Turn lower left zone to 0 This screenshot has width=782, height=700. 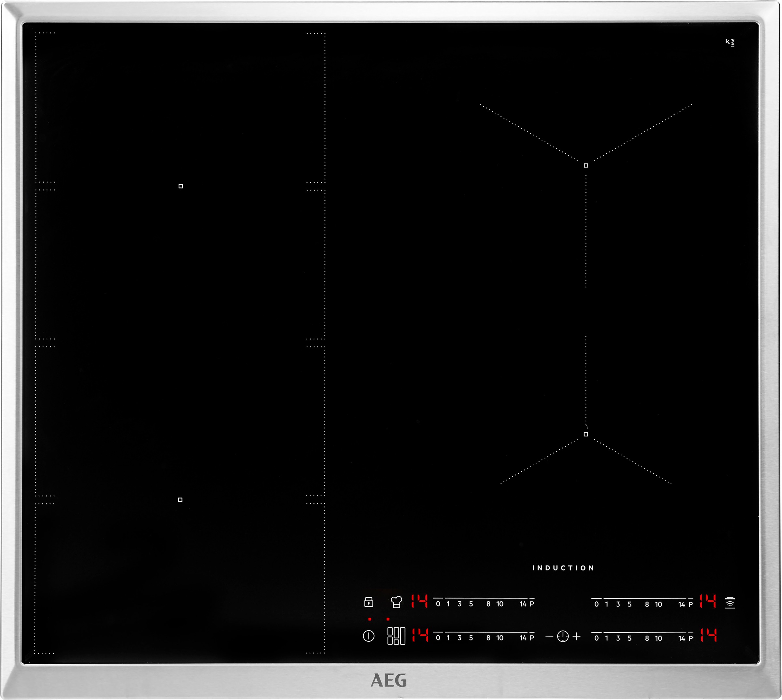coord(438,638)
